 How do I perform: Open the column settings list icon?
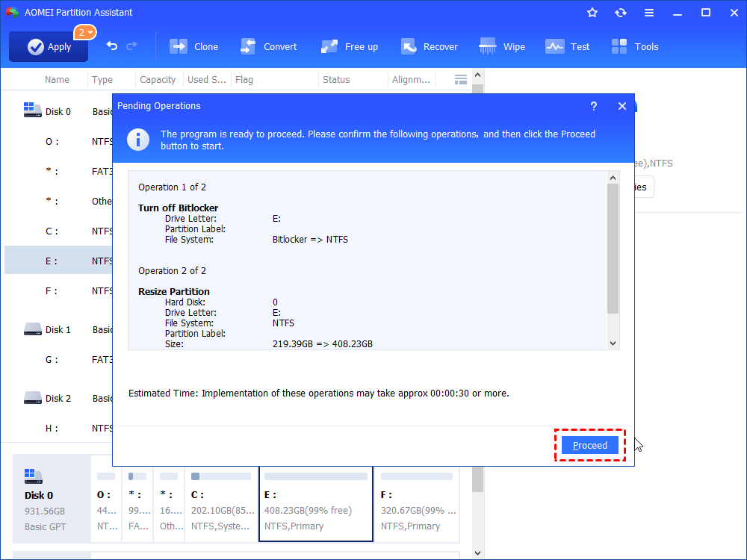tap(461, 79)
